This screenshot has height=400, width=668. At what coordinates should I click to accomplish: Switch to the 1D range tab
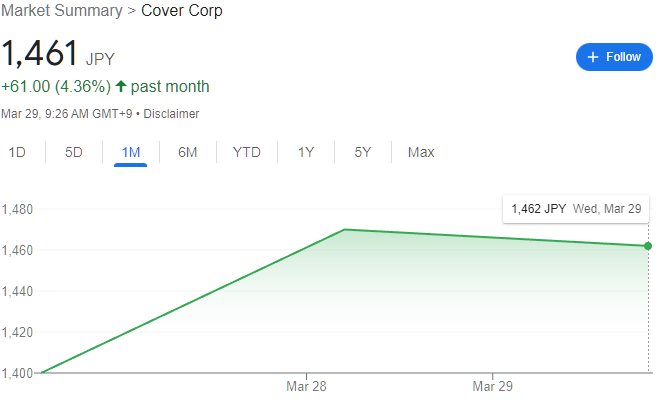[17, 152]
